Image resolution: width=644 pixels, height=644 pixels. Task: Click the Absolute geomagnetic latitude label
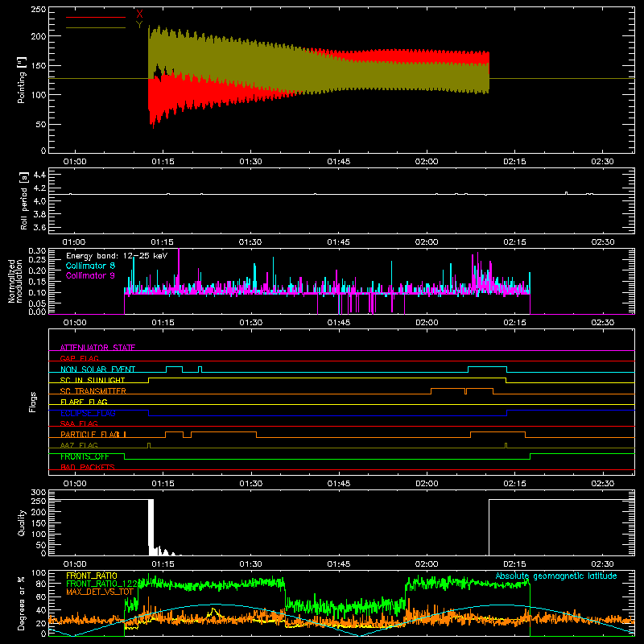tap(556, 576)
